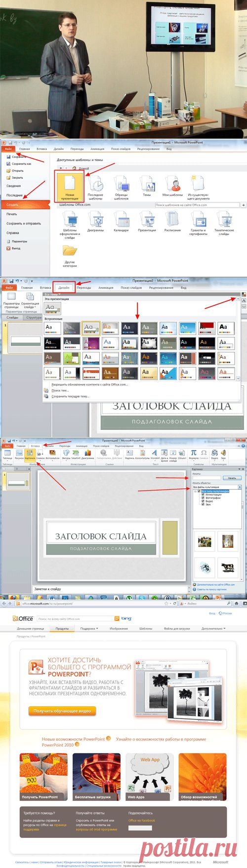Open Последние шаблоны in available templates
Viewport: 247px width, 868px height.
pos(95,189)
